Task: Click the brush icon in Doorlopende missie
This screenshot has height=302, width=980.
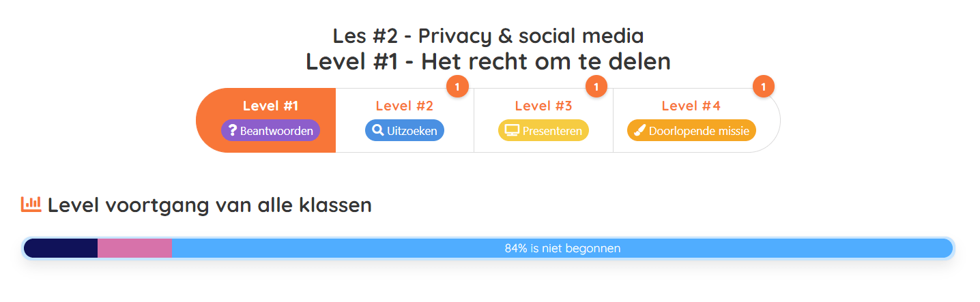Action: (640, 130)
